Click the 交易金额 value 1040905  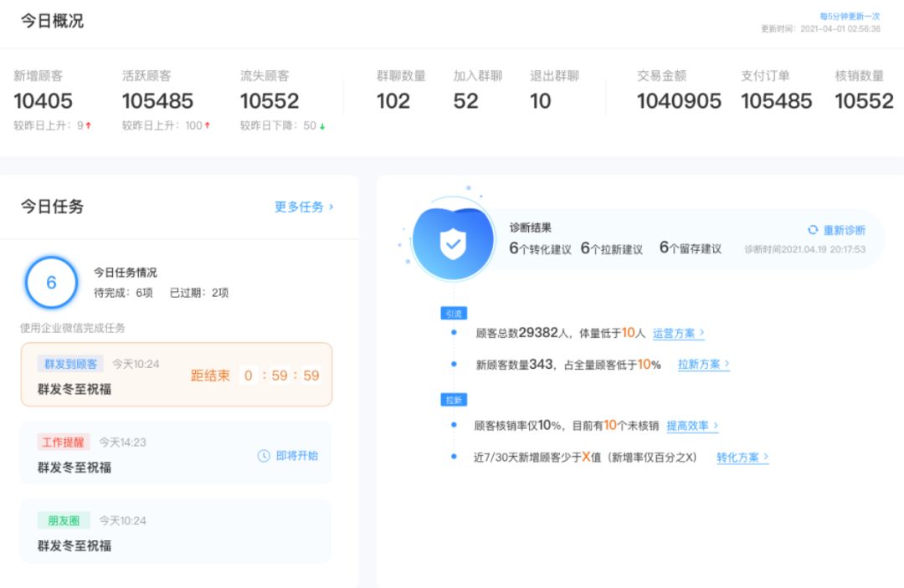(x=679, y=101)
